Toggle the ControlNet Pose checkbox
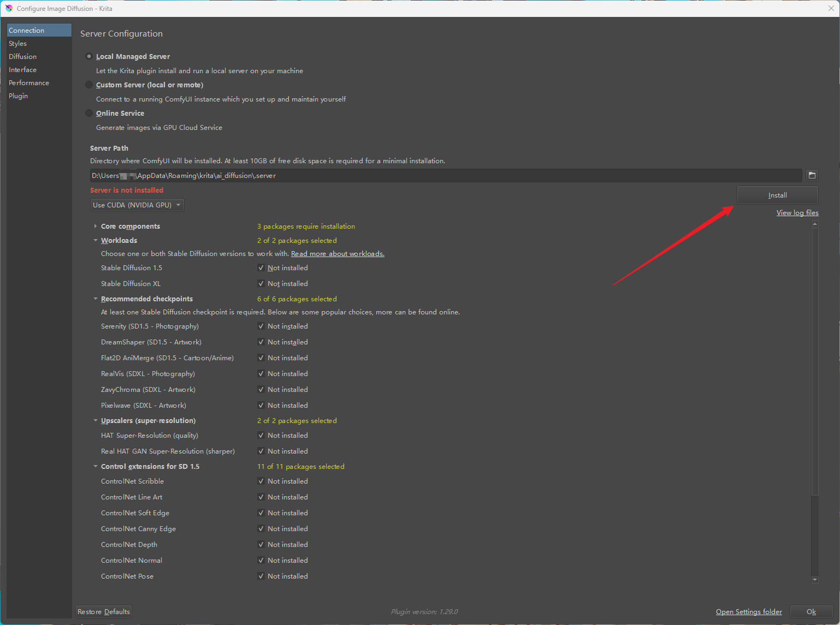840x625 pixels. click(261, 576)
